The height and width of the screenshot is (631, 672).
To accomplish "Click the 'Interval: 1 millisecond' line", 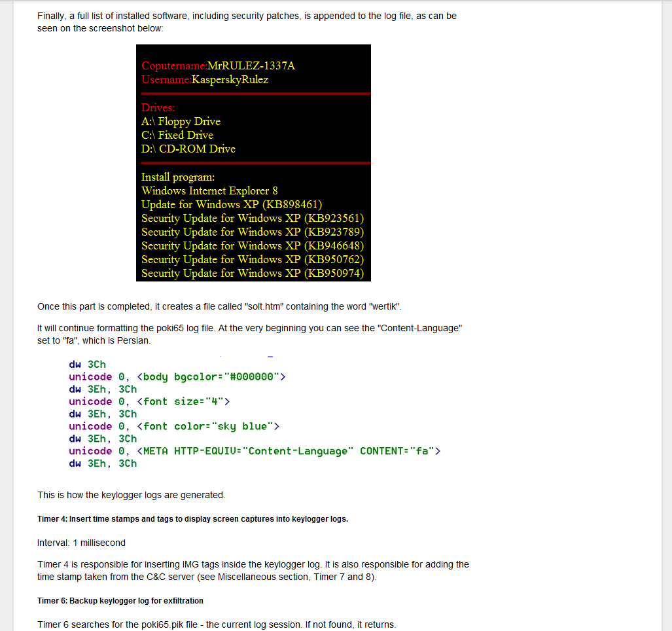I will 81,543.
